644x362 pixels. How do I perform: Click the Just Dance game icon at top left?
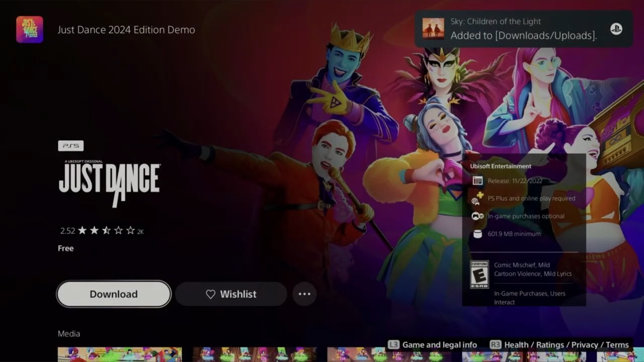[30, 30]
